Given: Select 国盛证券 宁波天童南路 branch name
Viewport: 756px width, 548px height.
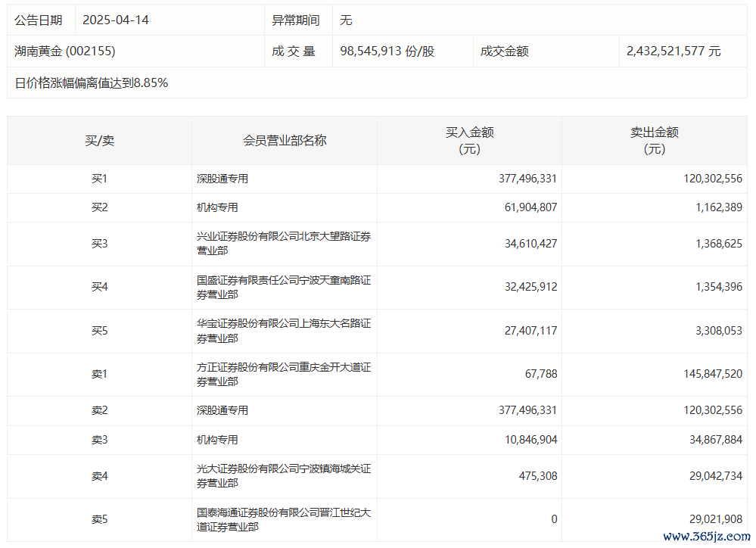Looking at the screenshot, I should (x=284, y=288).
